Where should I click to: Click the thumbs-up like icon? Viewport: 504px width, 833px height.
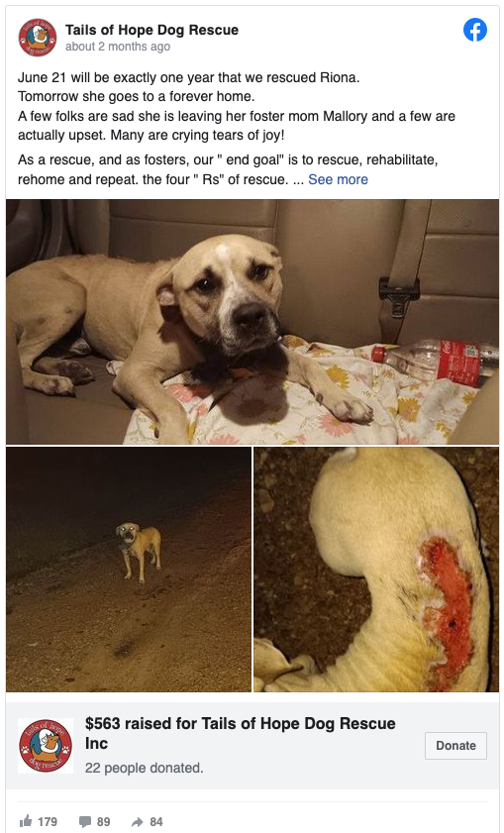coord(26,821)
